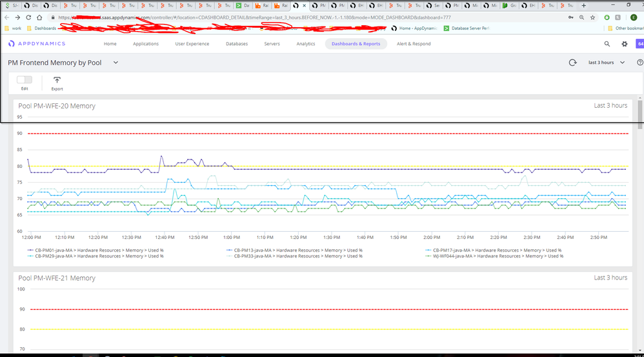Open the search magnifier icon
Image resolution: width=644 pixels, height=357 pixels.
point(607,44)
